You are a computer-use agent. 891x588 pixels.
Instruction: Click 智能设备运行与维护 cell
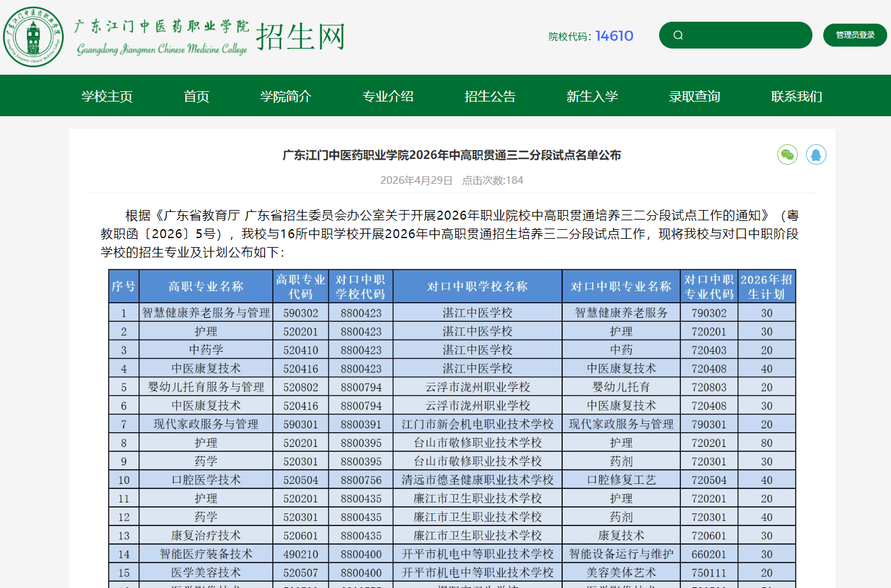(621, 554)
